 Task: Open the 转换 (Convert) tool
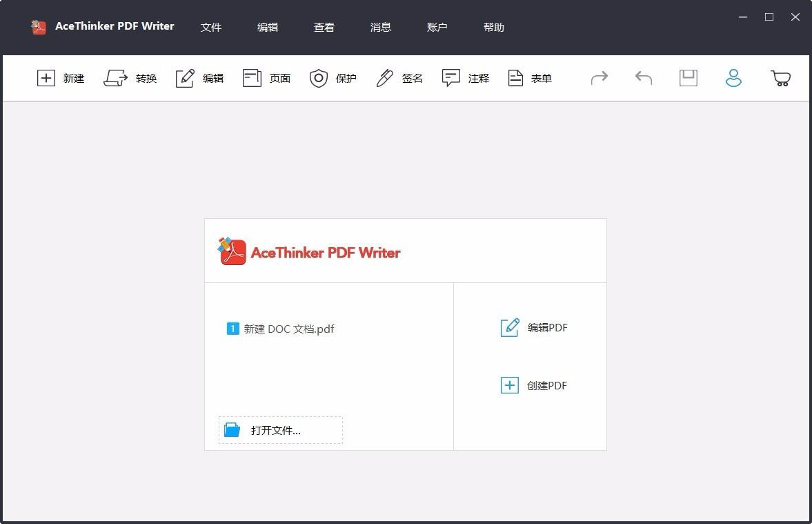[x=130, y=78]
